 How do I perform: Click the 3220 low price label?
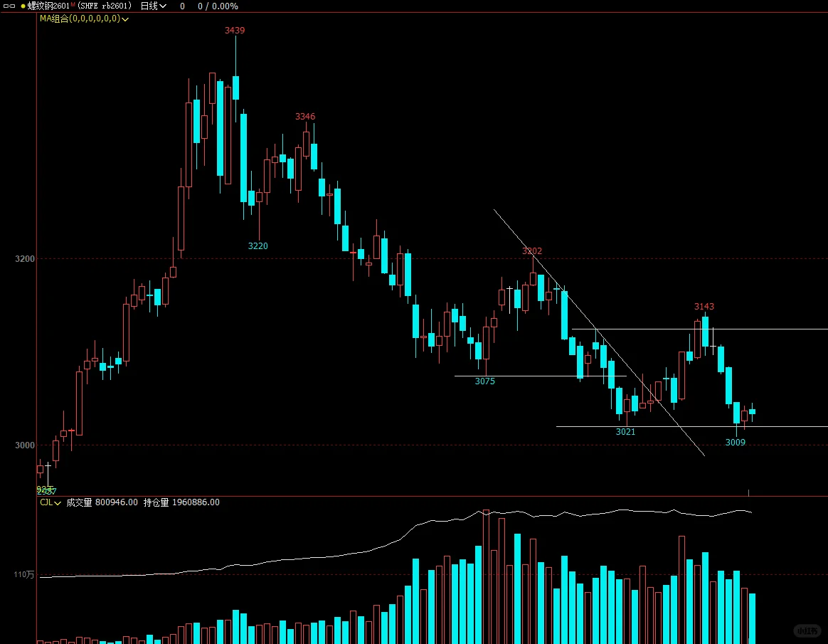[258, 246]
